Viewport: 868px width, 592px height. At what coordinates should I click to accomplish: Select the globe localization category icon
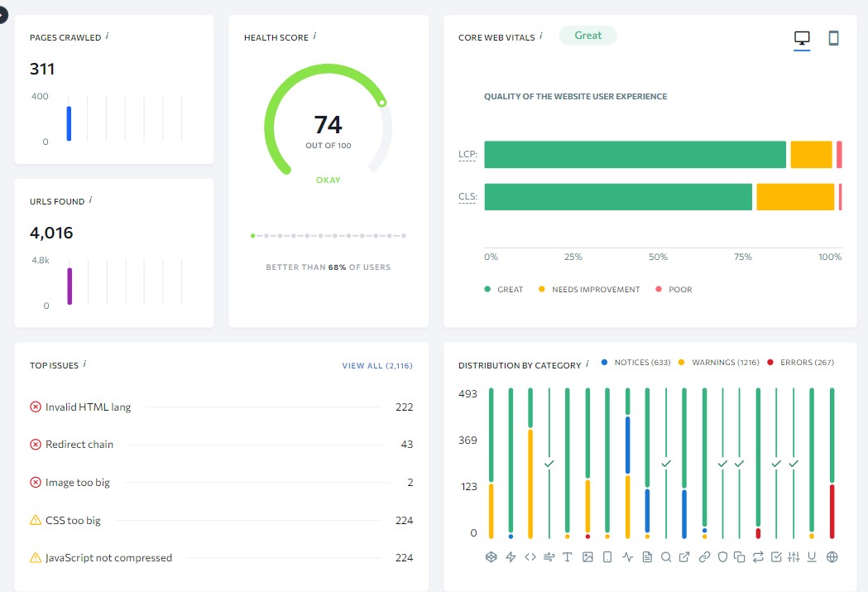click(x=832, y=557)
